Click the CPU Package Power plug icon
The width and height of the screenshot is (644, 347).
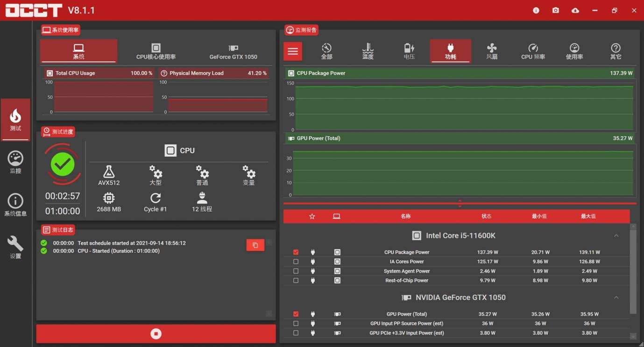(312, 252)
